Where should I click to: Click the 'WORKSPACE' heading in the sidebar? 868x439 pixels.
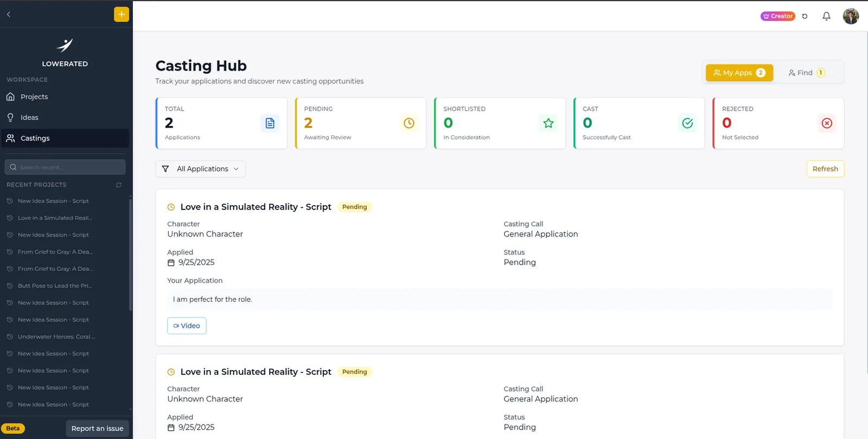[x=27, y=80]
